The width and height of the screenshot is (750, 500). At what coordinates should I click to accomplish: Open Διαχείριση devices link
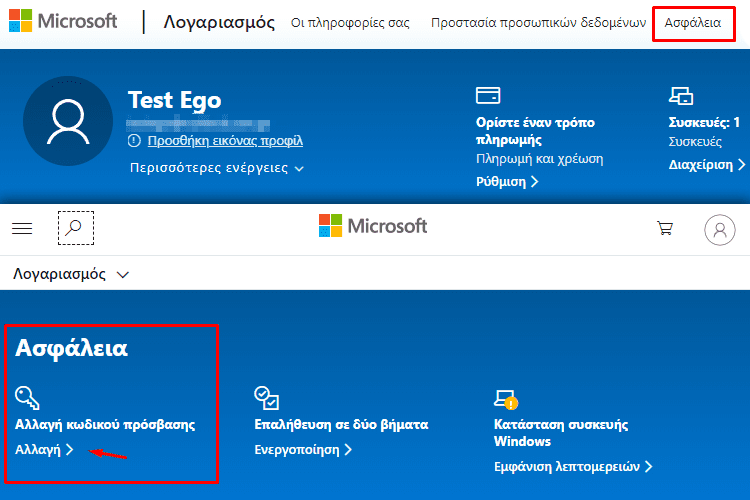pos(706,165)
